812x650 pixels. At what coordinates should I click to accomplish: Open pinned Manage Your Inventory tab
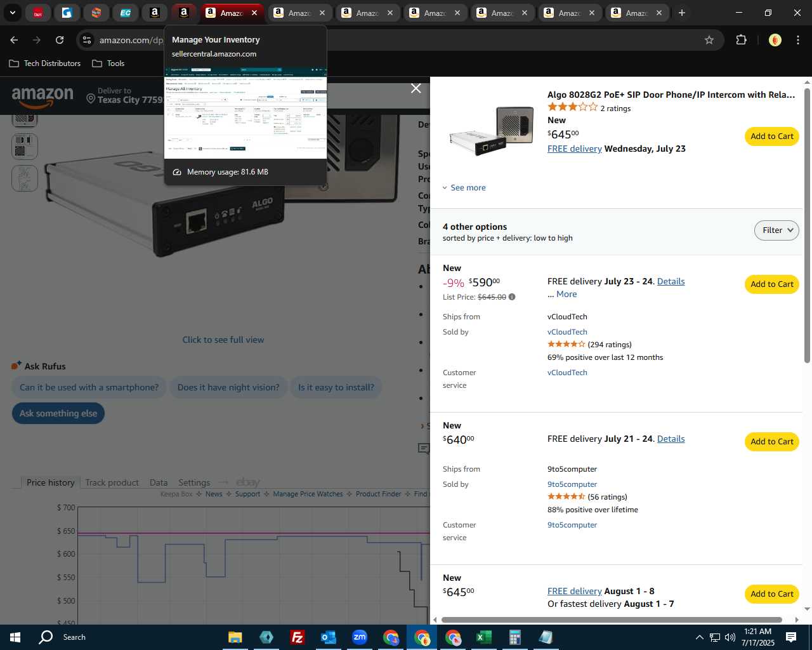pos(184,13)
